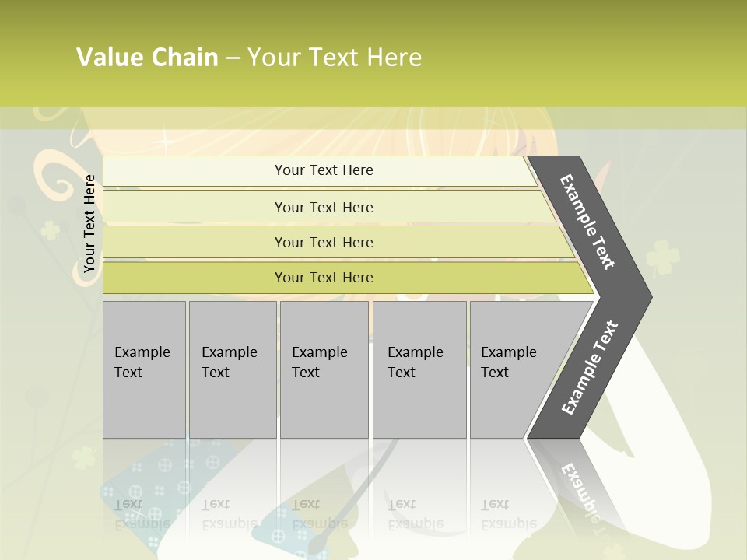747x560 pixels.
Task: Click the lower dark chevron "Example Text" segment
Action: (591, 366)
